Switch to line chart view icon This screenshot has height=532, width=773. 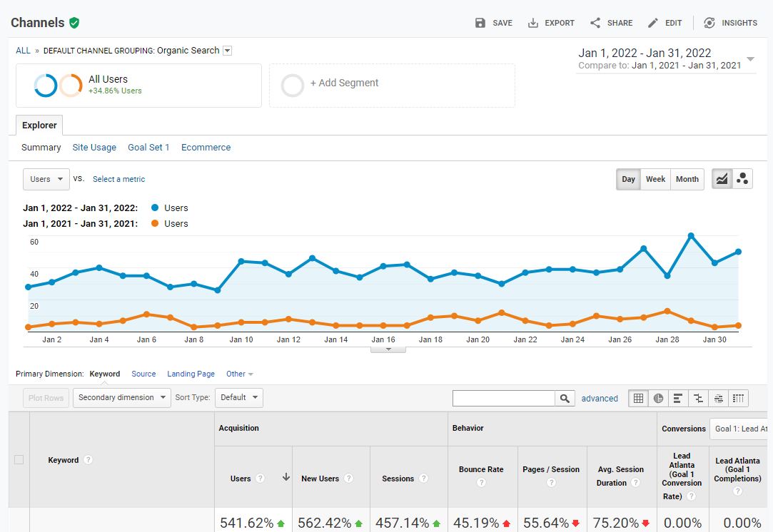[x=722, y=179]
